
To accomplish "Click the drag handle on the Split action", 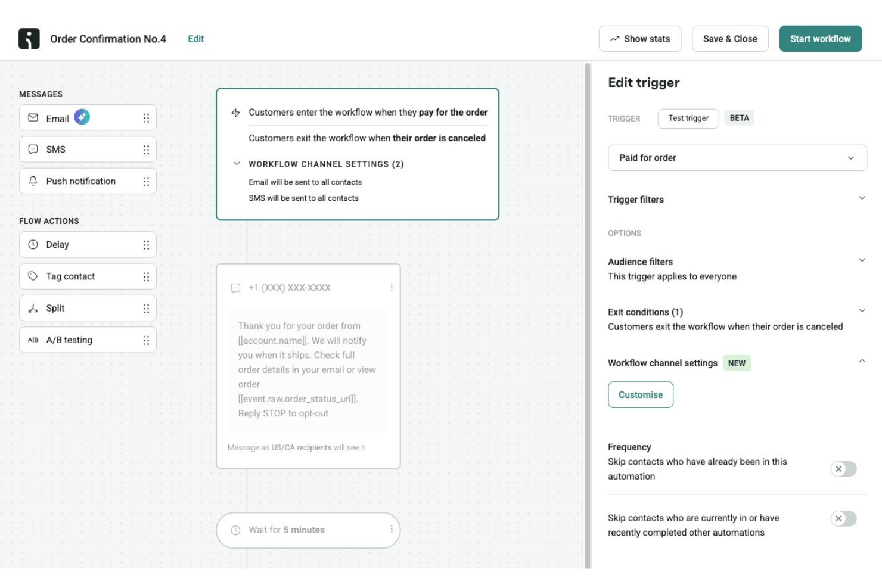I will pos(146,309).
